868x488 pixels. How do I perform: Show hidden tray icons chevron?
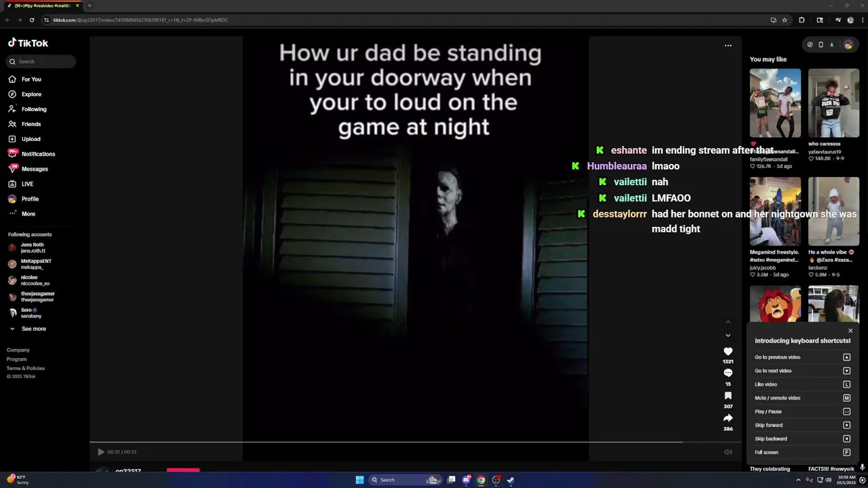[x=800, y=480]
